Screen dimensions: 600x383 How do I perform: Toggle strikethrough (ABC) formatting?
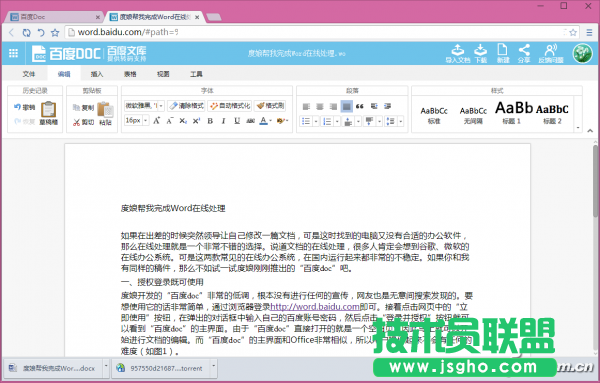click(x=251, y=121)
